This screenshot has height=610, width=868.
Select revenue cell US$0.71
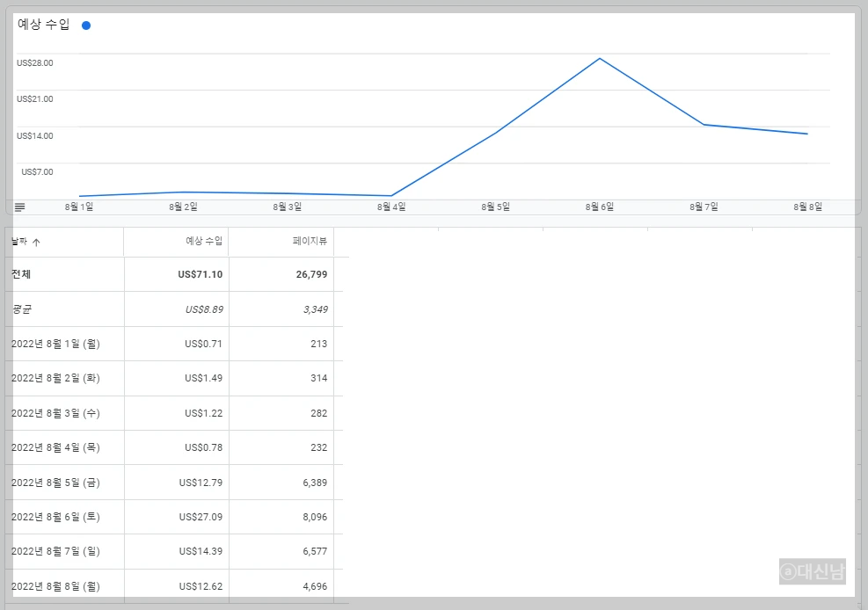[x=203, y=344]
